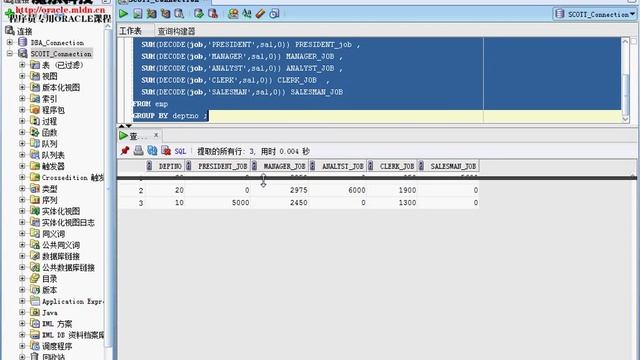Select the 调度程序 tree item
Screen dimensions: 640x360
point(57,347)
